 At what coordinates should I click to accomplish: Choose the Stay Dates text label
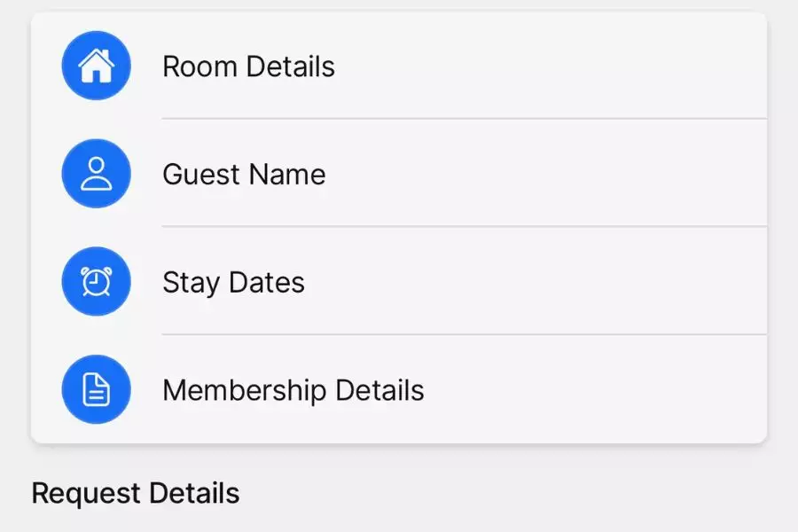pos(233,283)
